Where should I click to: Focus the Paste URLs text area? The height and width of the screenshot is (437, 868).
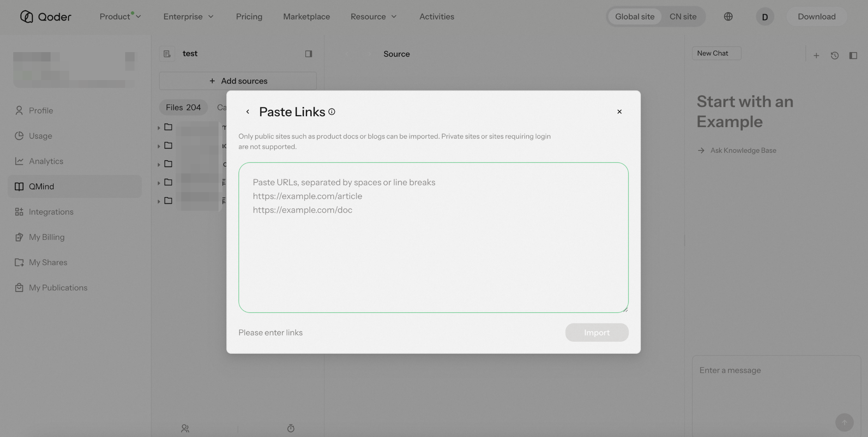coord(433,238)
